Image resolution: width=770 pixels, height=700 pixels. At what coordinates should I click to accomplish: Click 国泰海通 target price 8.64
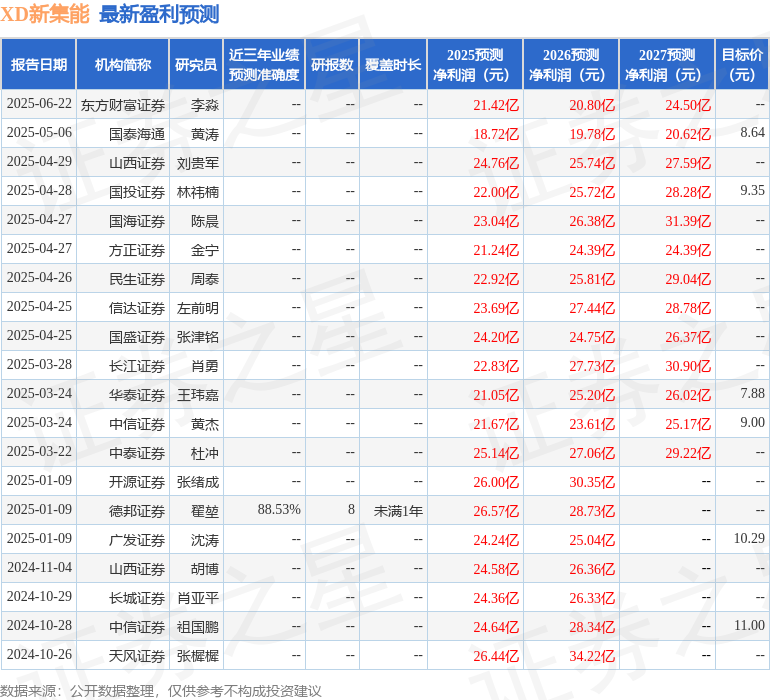(x=752, y=133)
